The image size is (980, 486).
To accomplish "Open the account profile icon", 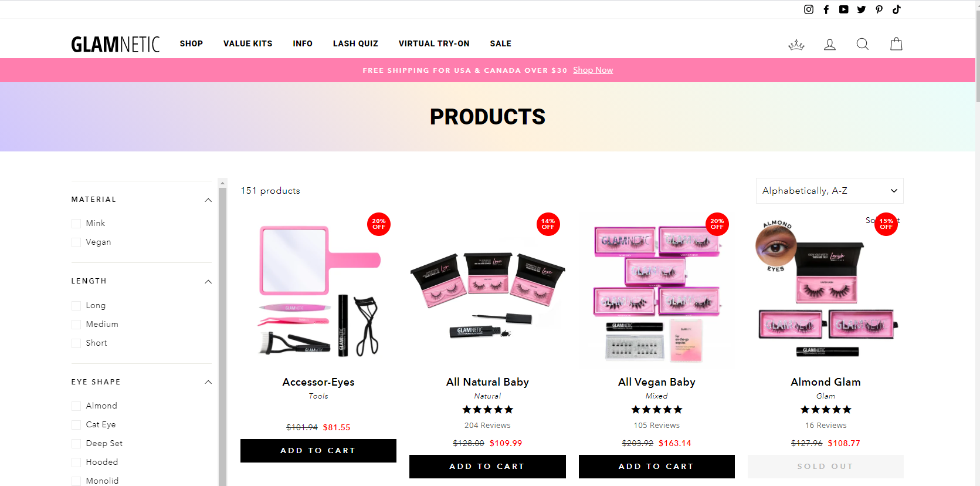I will [830, 44].
